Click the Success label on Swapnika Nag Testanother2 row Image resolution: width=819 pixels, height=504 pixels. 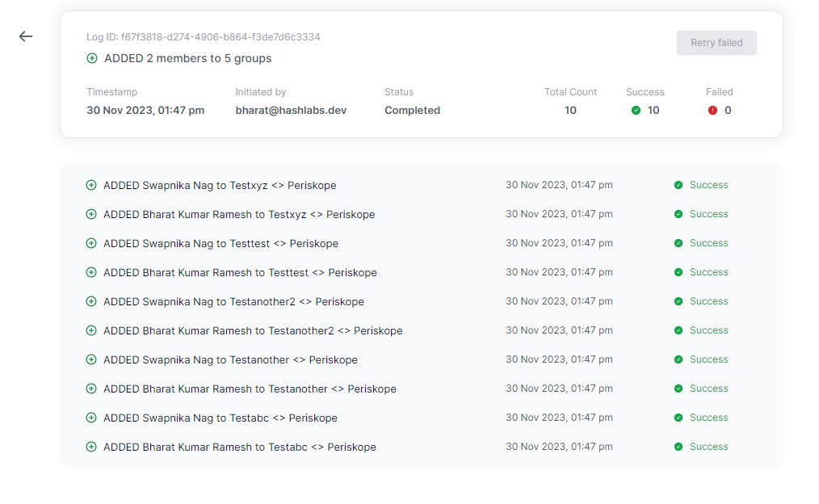(709, 301)
